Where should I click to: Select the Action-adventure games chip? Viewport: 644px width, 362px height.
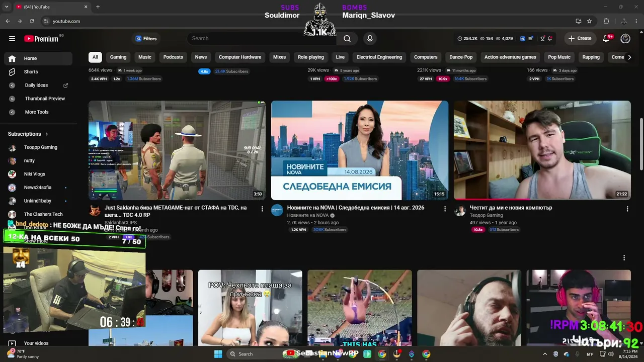510,57
